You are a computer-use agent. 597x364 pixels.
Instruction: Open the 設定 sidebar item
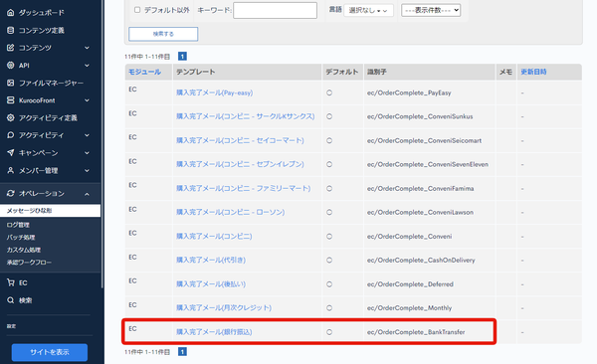[x=11, y=326]
